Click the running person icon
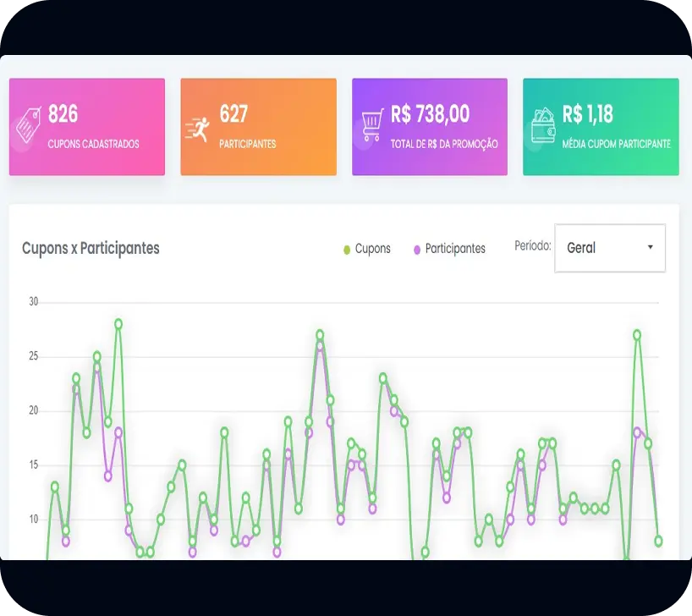692x616 pixels. pyautogui.click(x=197, y=128)
